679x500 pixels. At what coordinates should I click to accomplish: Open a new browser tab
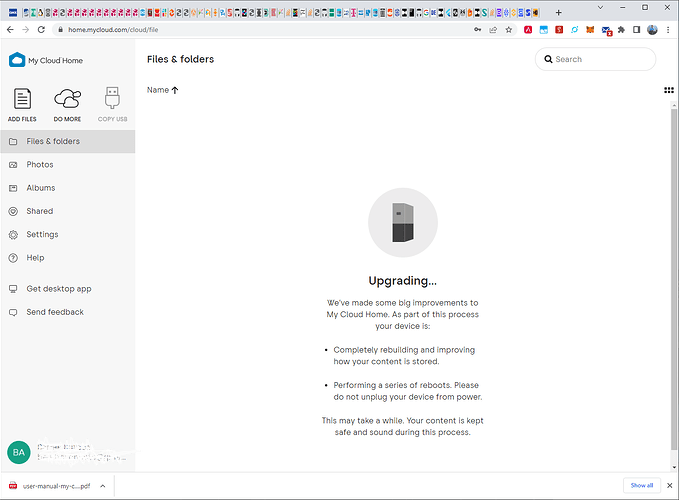(559, 13)
